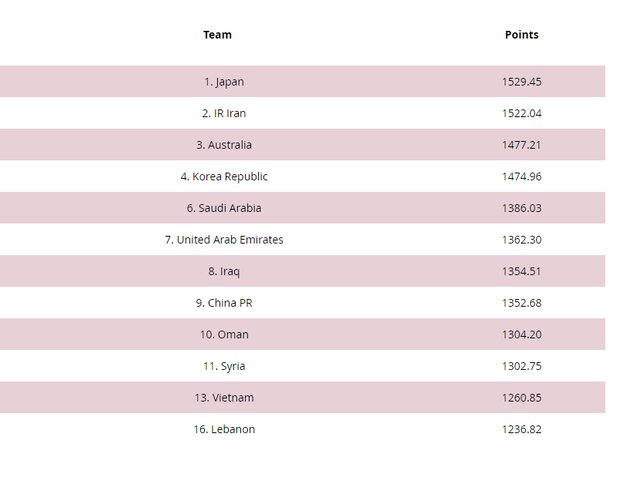Click the Syria team name
This screenshot has height=484, width=620.
coord(224,367)
